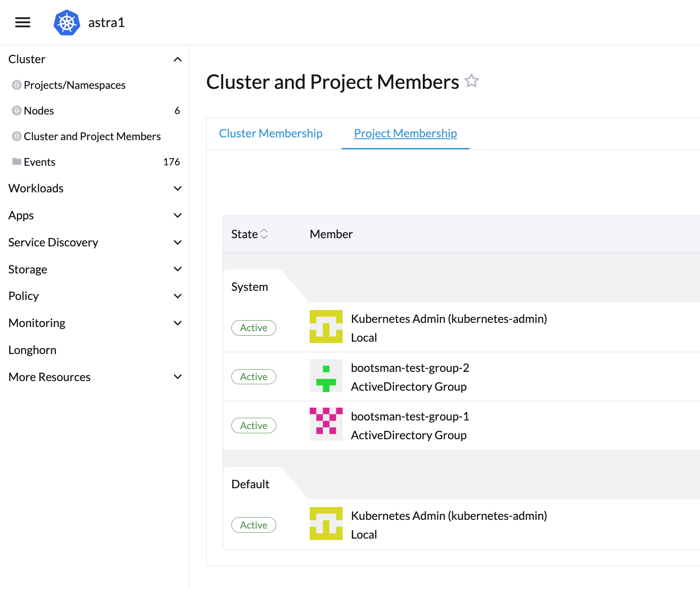Select the Project Membership tab

click(405, 133)
